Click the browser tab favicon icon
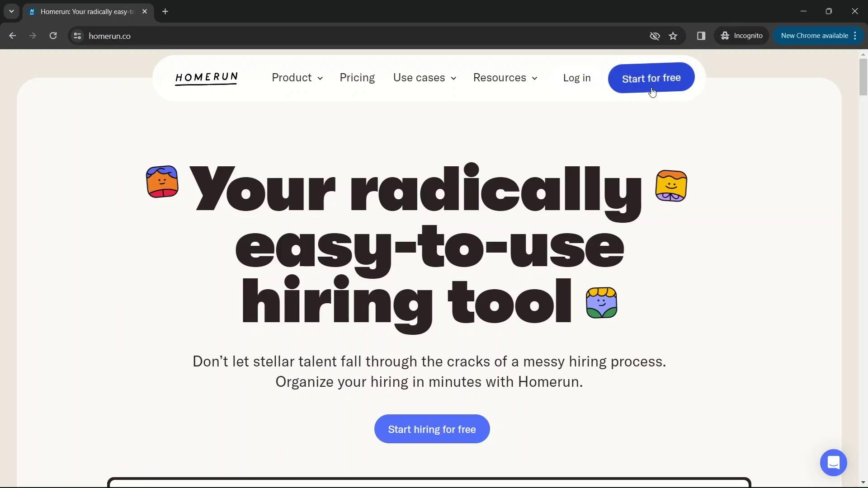 click(32, 11)
